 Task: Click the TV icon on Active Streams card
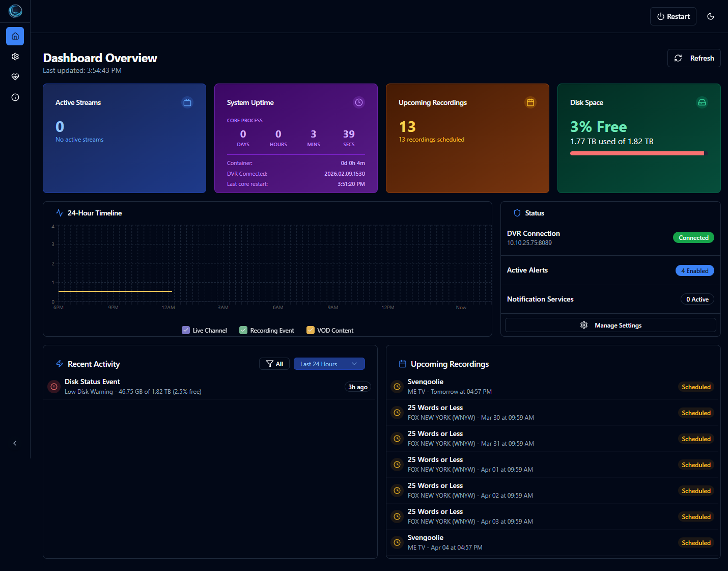[x=187, y=102]
